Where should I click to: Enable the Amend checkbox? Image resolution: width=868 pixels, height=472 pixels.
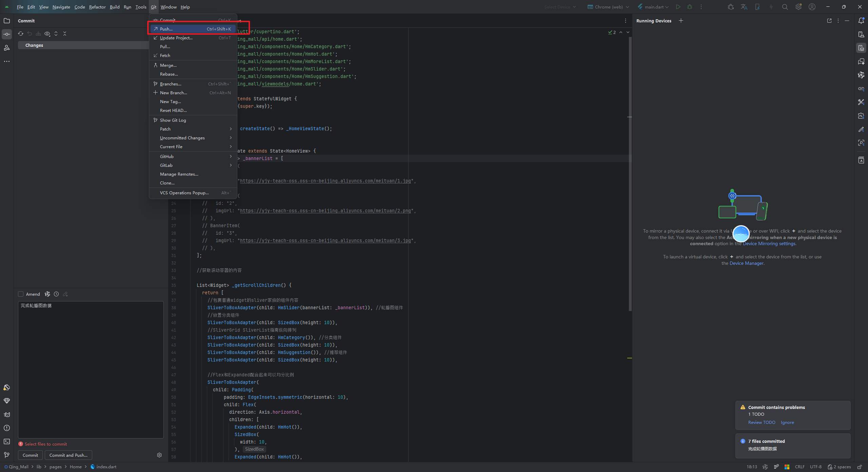tap(21, 294)
